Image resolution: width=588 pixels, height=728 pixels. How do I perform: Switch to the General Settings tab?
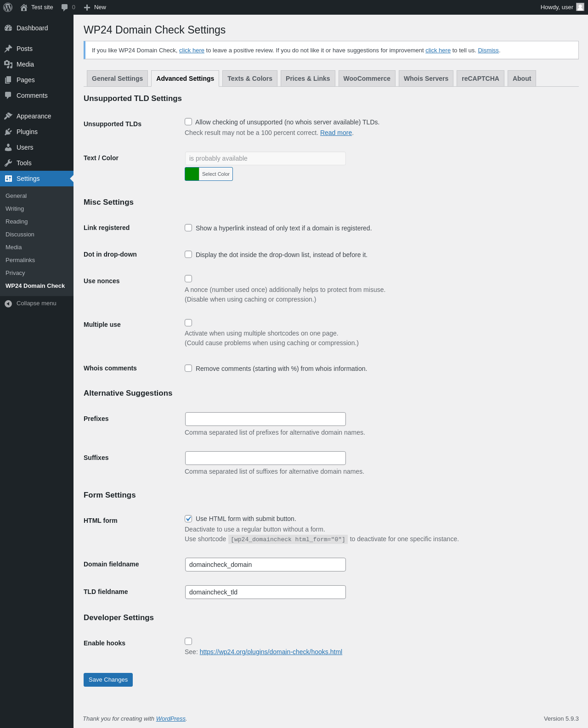[x=117, y=78]
